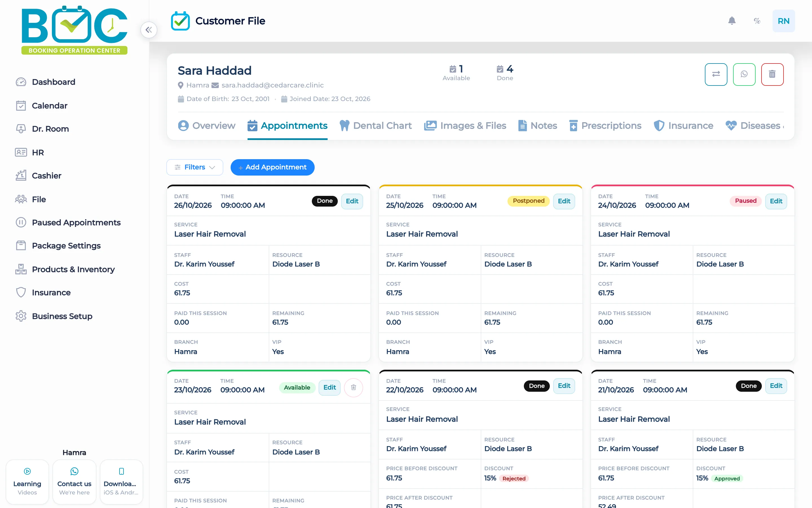Edit the 22/10/2026 appointment

pos(564,386)
